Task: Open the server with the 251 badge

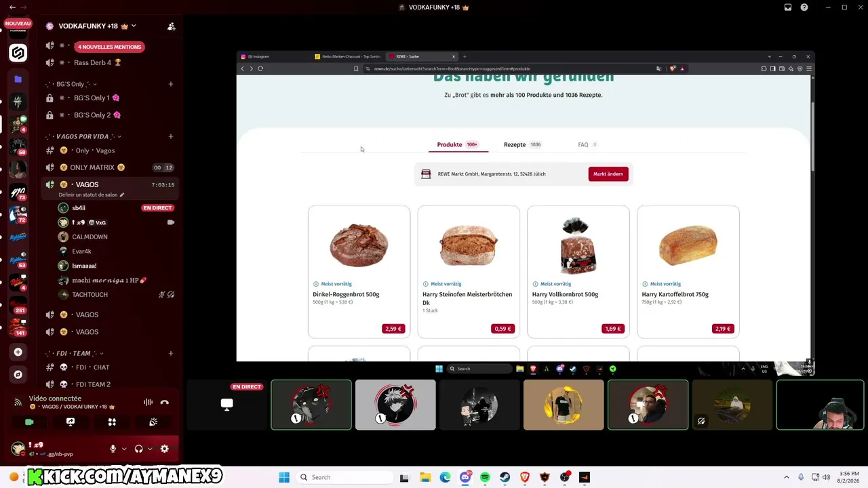Action: pyautogui.click(x=18, y=305)
